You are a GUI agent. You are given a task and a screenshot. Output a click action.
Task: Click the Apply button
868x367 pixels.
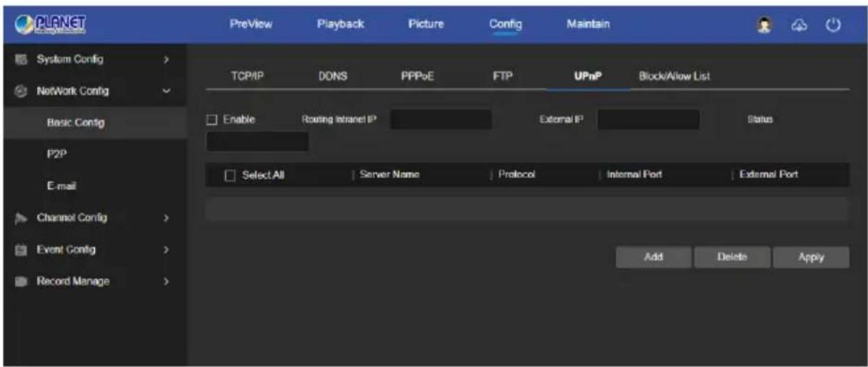[x=811, y=257]
